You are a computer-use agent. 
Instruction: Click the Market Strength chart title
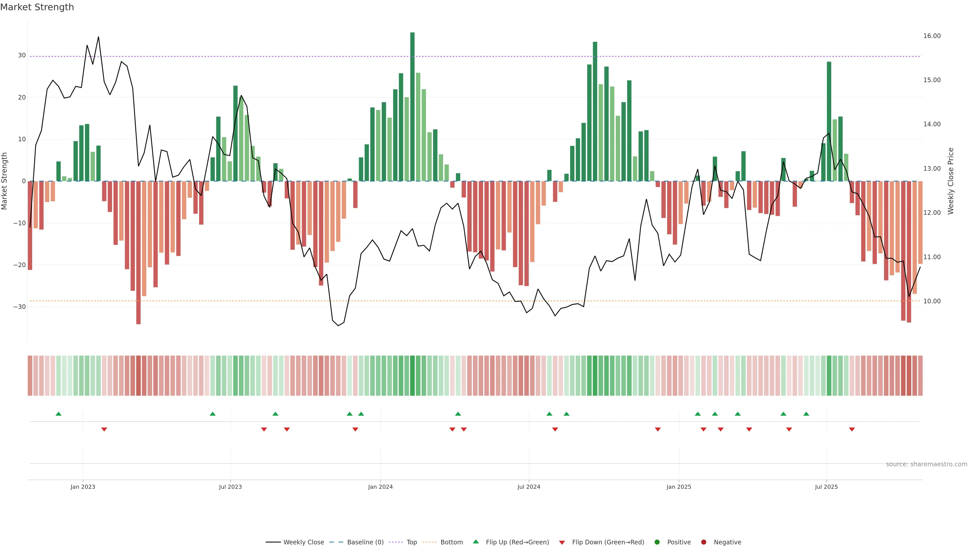[37, 7]
